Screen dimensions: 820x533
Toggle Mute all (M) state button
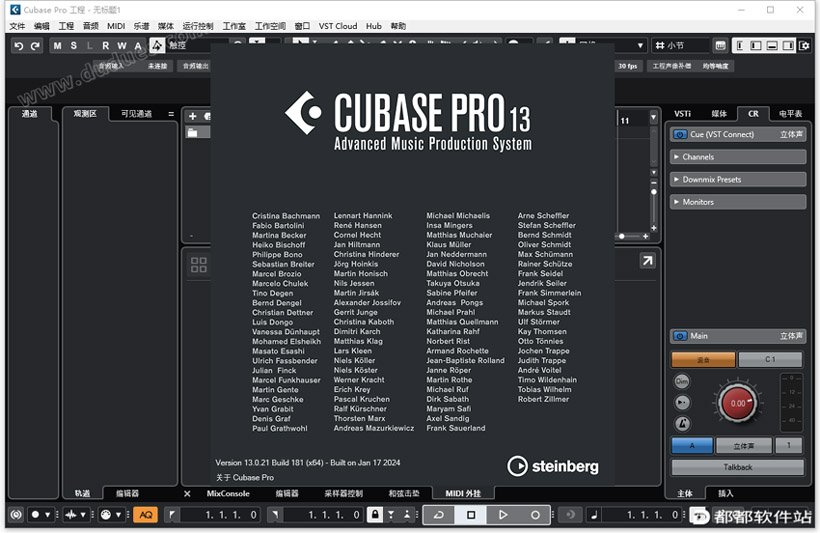58,46
